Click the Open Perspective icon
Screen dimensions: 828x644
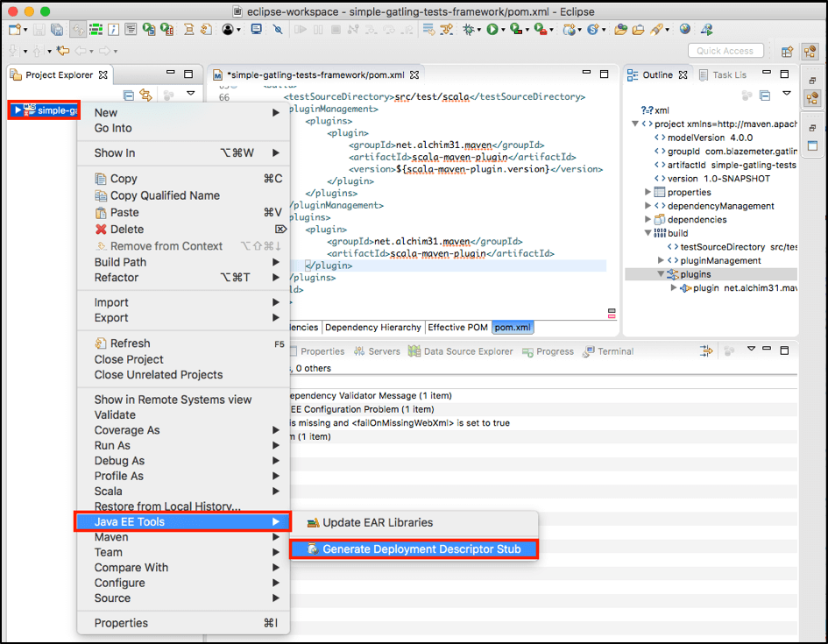click(788, 51)
